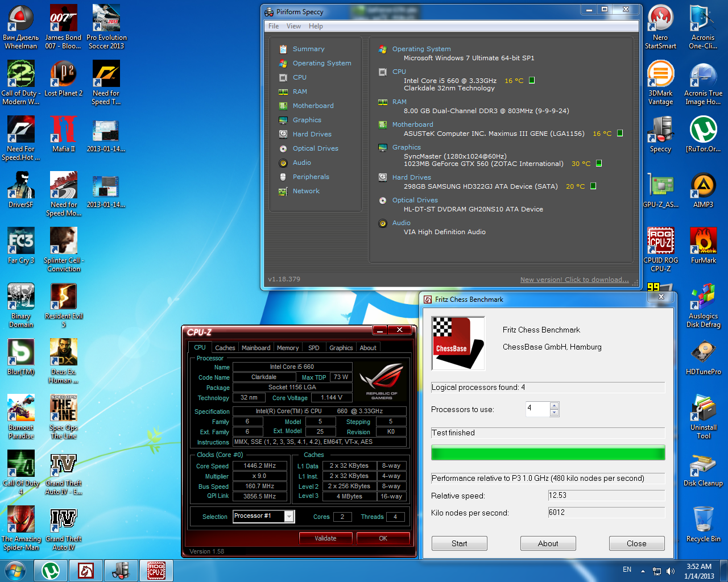
Task: Open the CPUID ROG CPU-Z desktop shortcut
Action: (660, 242)
